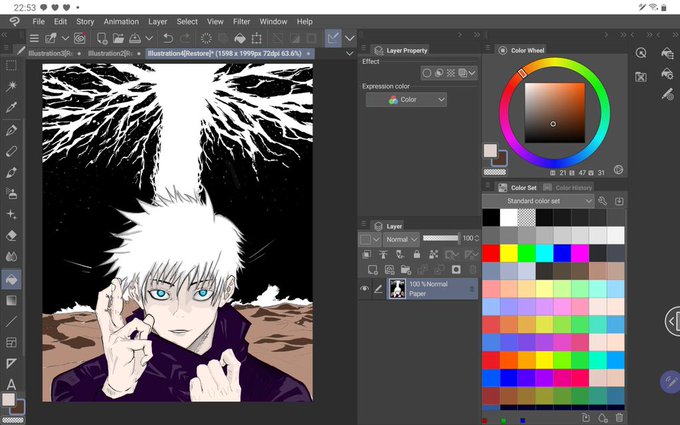Open the Normal blending mode dropdown
Image resolution: width=680 pixels, height=425 pixels.
coord(402,239)
